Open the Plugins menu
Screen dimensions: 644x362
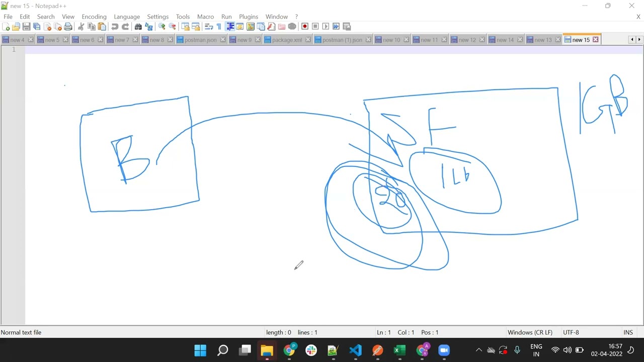click(249, 17)
